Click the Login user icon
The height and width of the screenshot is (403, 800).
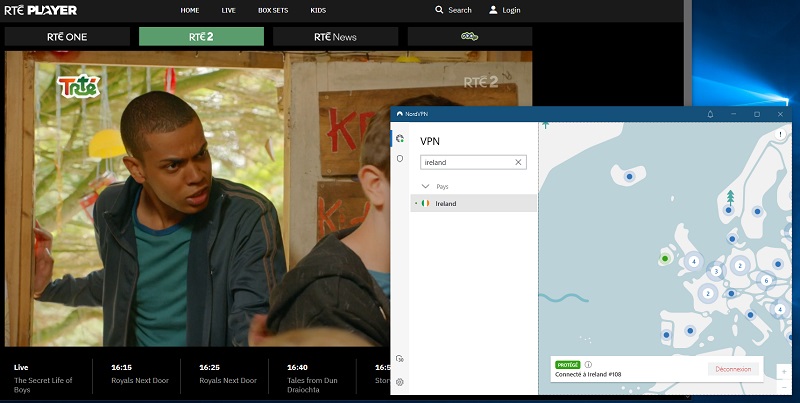point(493,10)
